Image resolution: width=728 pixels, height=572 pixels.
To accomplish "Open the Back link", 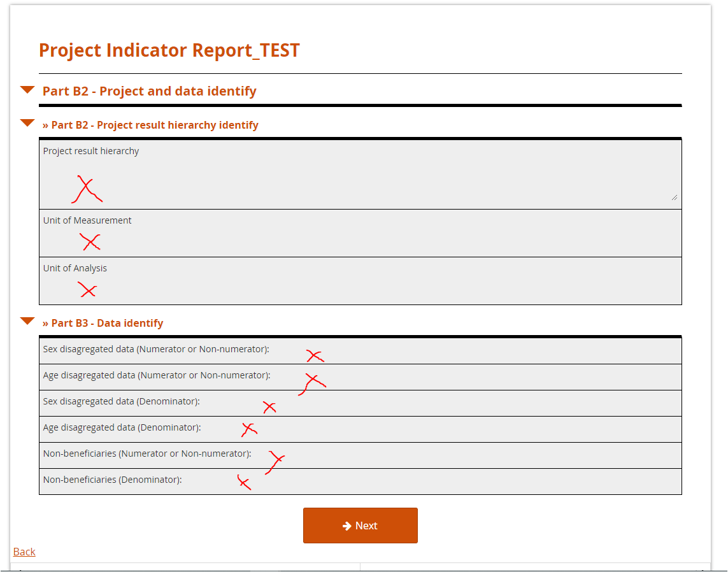I will click(x=24, y=552).
